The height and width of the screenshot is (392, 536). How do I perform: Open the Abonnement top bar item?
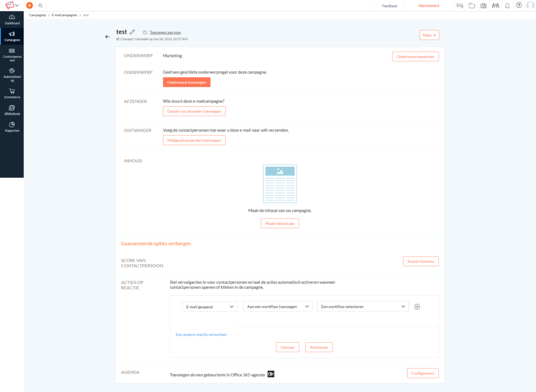[429, 6]
